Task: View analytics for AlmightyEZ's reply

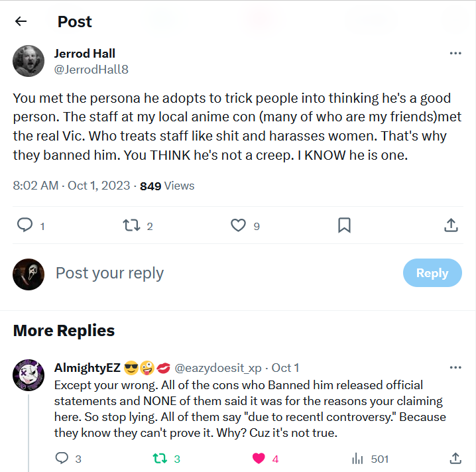Action: tap(358, 458)
